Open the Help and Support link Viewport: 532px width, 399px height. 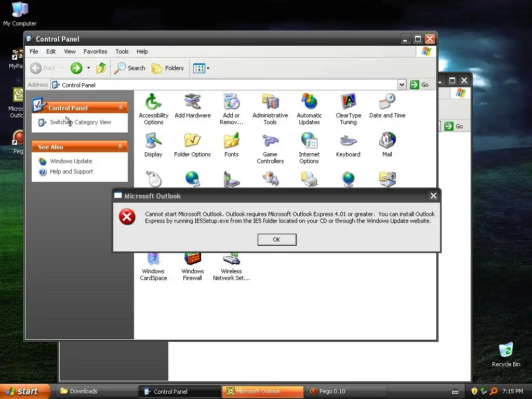tap(71, 171)
